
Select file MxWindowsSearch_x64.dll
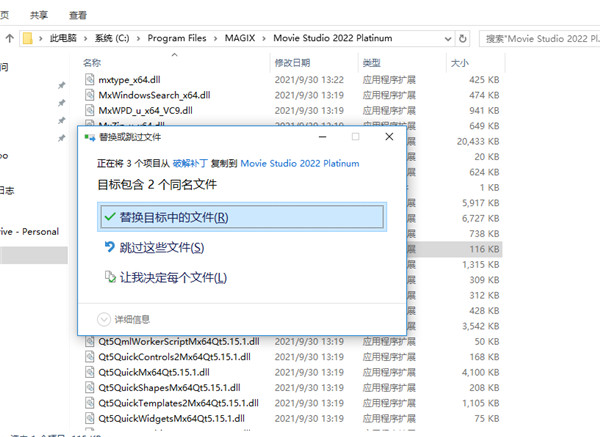pyautogui.click(x=154, y=95)
